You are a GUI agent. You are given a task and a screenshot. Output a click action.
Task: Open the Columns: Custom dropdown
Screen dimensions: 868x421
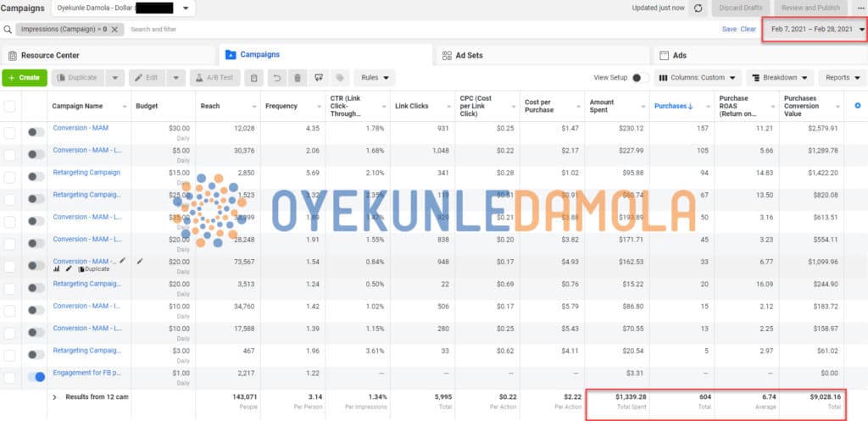coord(698,78)
